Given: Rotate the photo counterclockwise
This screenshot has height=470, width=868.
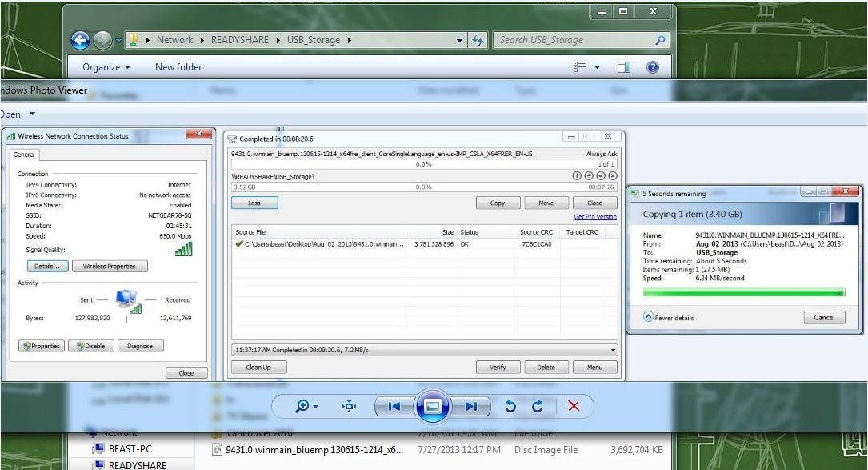Looking at the screenshot, I should pyautogui.click(x=510, y=407).
